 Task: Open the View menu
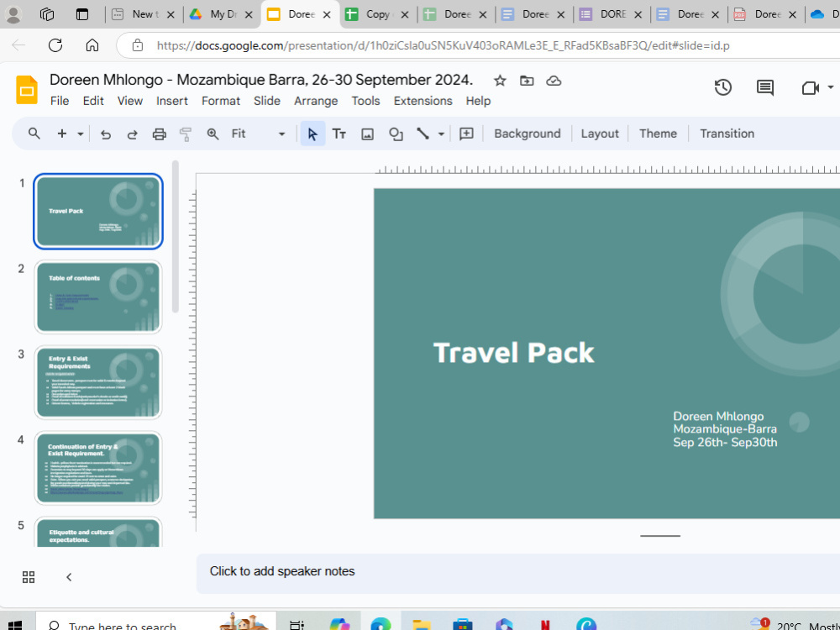coord(130,101)
